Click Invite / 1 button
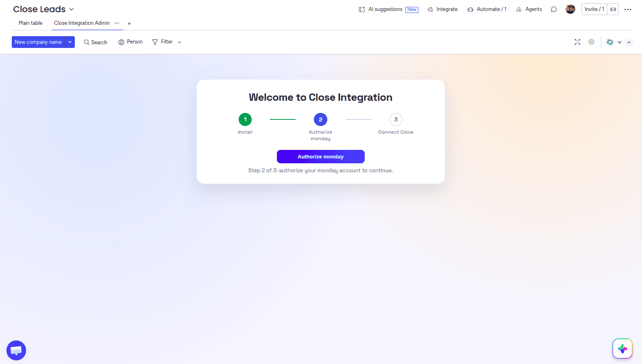The image size is (642, 364). pyautogui.click(x=594, y=9)
